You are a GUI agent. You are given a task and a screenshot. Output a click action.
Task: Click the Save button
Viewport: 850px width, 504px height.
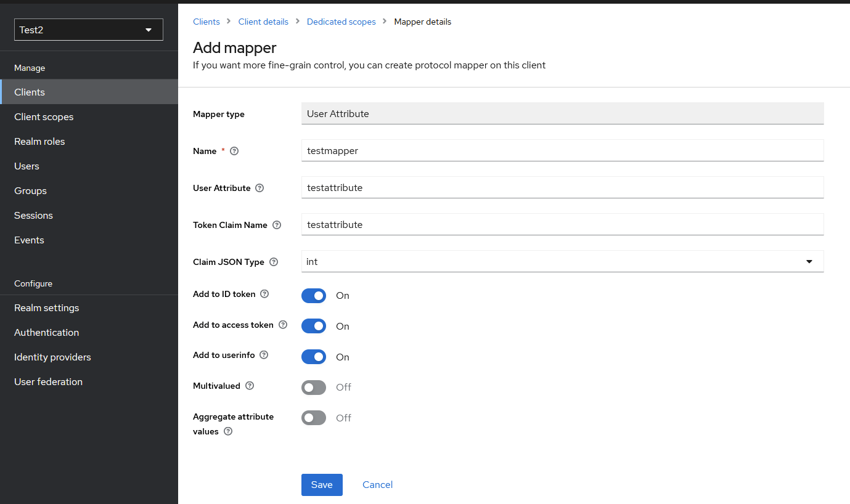[x=322, y=485]
